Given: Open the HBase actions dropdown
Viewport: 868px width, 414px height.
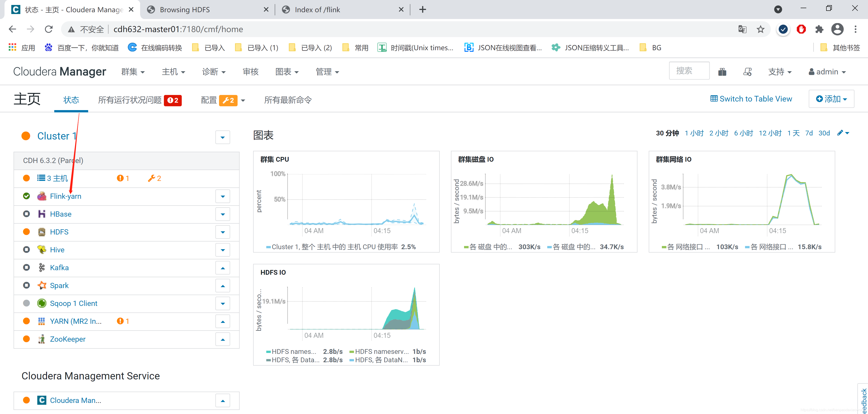Looking at the screenshot, I should (223, 214).
